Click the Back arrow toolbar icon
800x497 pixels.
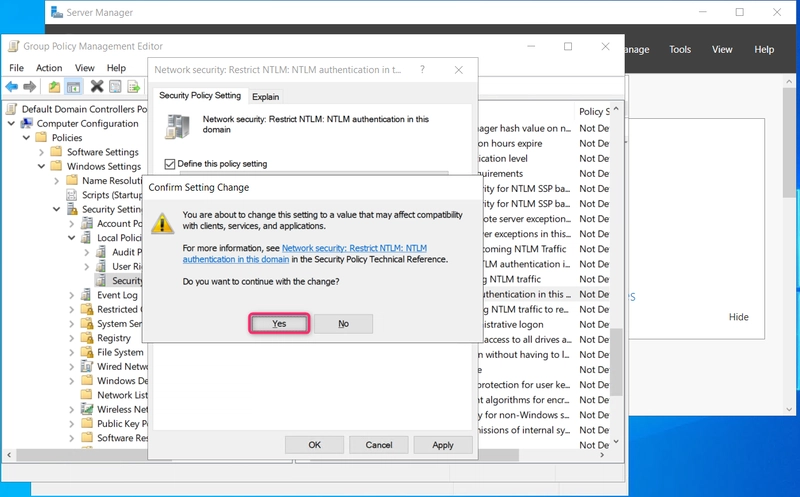point(11,87)
